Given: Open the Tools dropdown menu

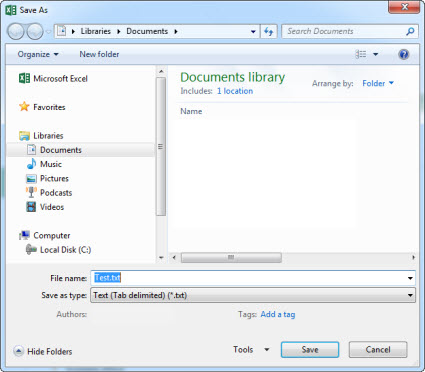Looking at the screenshot, I should coord(251,349).
